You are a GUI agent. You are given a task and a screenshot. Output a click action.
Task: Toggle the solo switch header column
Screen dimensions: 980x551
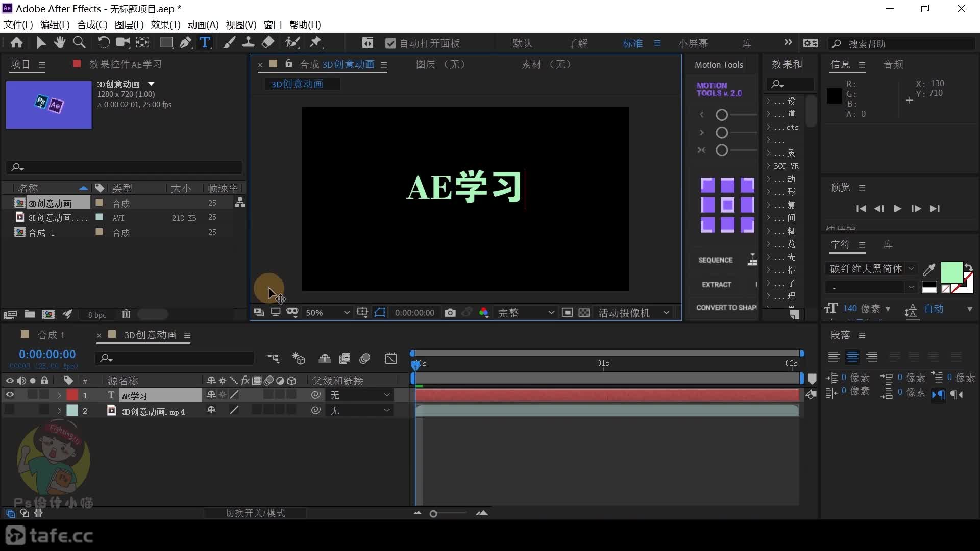point(33,381)
